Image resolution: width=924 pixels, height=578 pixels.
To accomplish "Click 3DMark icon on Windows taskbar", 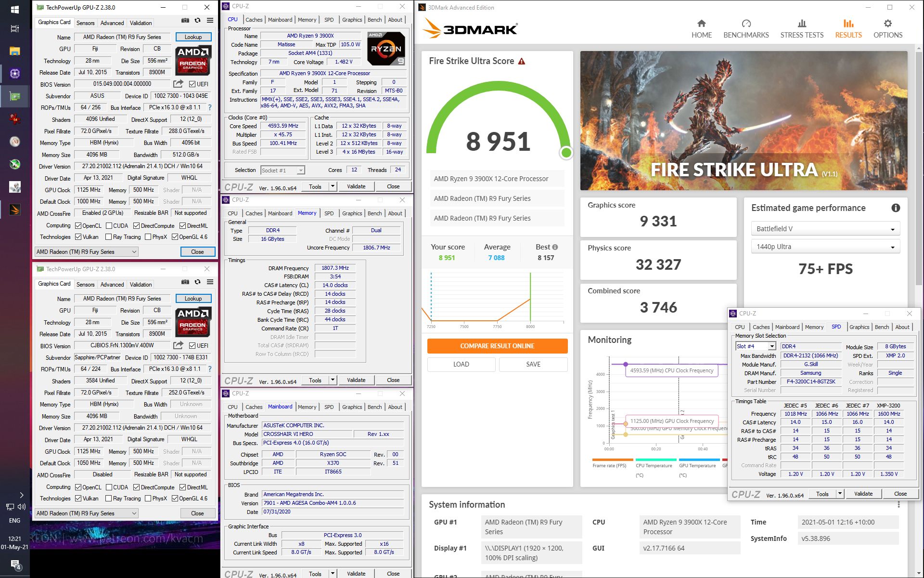I will 15,210.
